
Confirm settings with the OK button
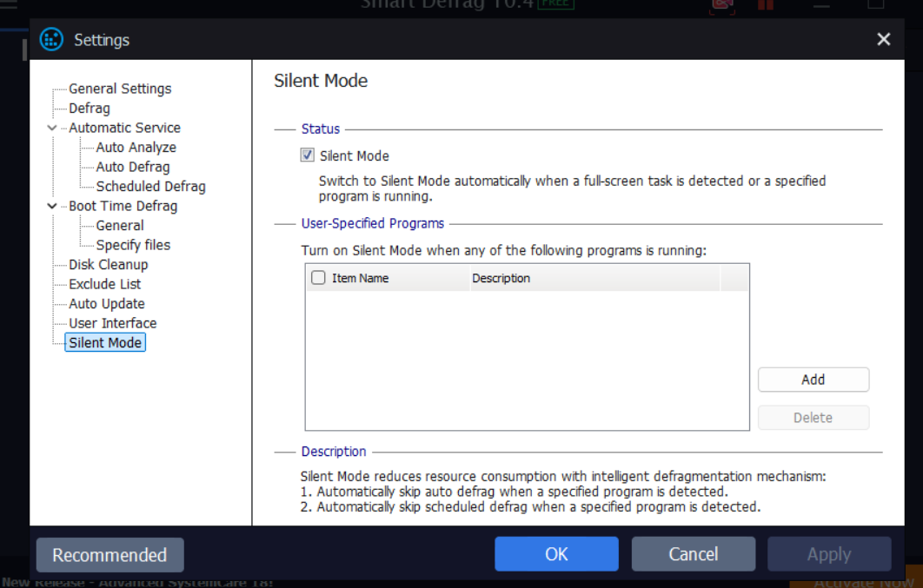pyautogui.click(x=556, y=554)
